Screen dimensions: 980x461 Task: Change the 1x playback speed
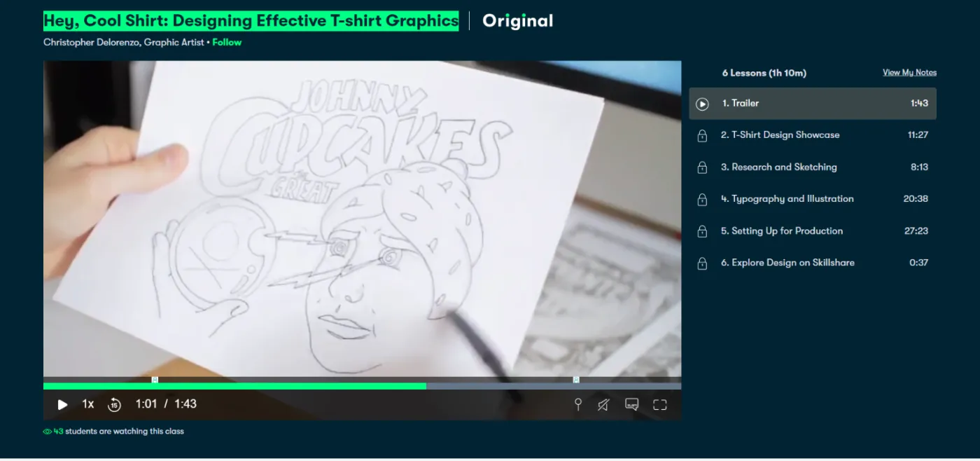coord(87,404)
